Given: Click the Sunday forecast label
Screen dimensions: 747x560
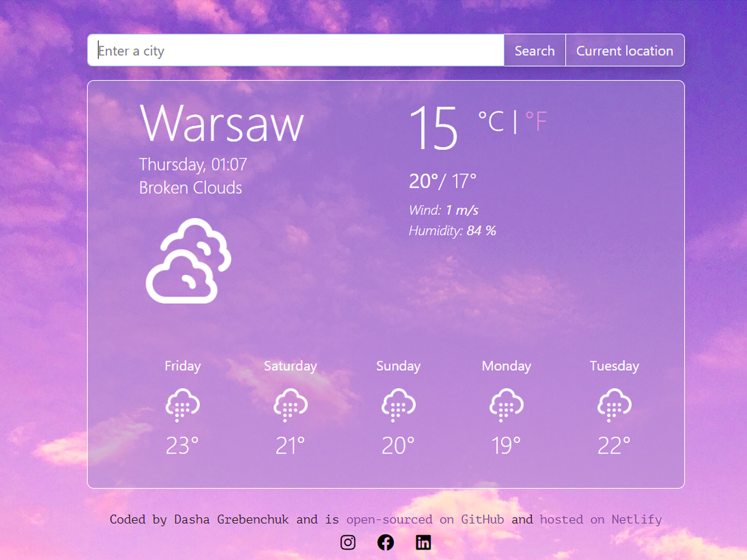Looking at the screenshot, I should coord(398,366).
